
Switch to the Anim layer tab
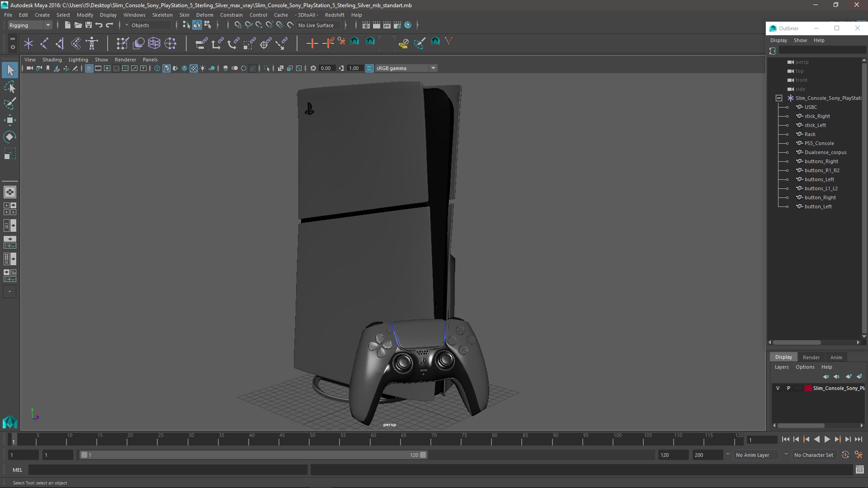[x=836, y=357]
